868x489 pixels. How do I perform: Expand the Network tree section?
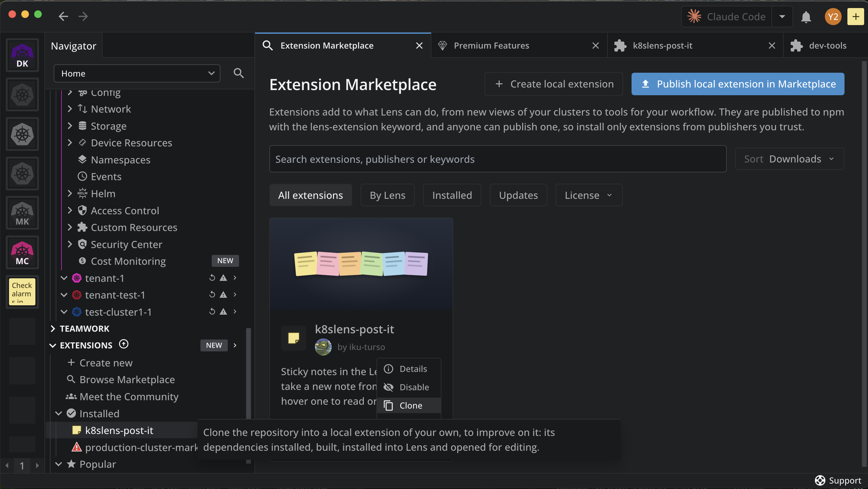70,109
